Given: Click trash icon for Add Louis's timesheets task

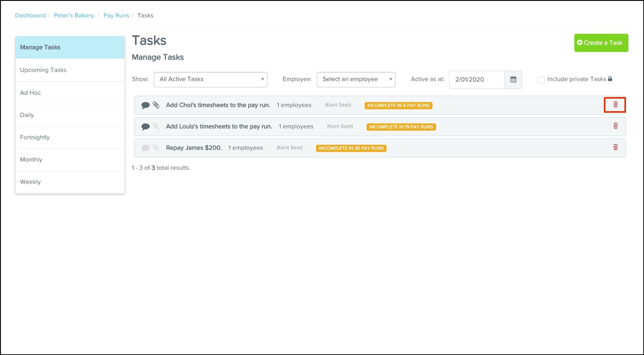Looking at the screenshot, I should click(615, 126).
